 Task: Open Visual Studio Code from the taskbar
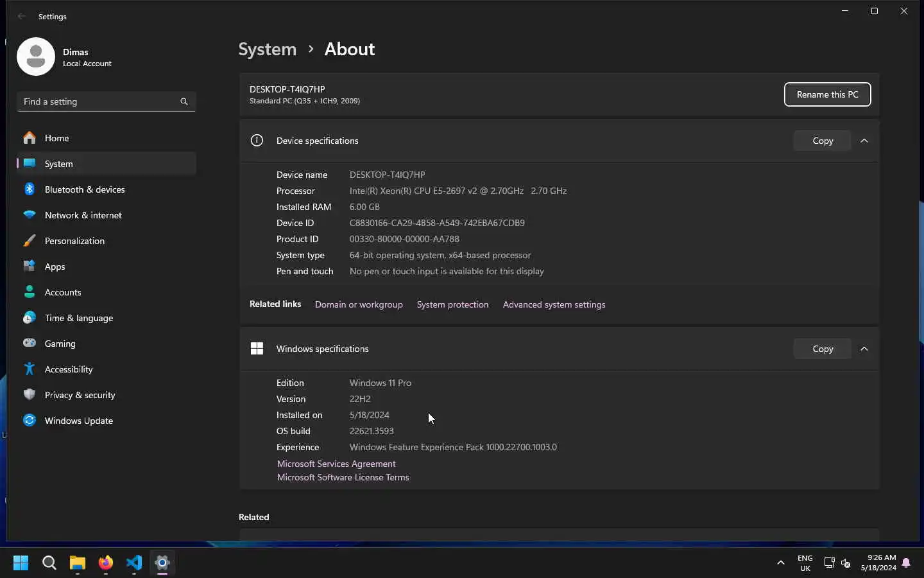tap(134, 563)
